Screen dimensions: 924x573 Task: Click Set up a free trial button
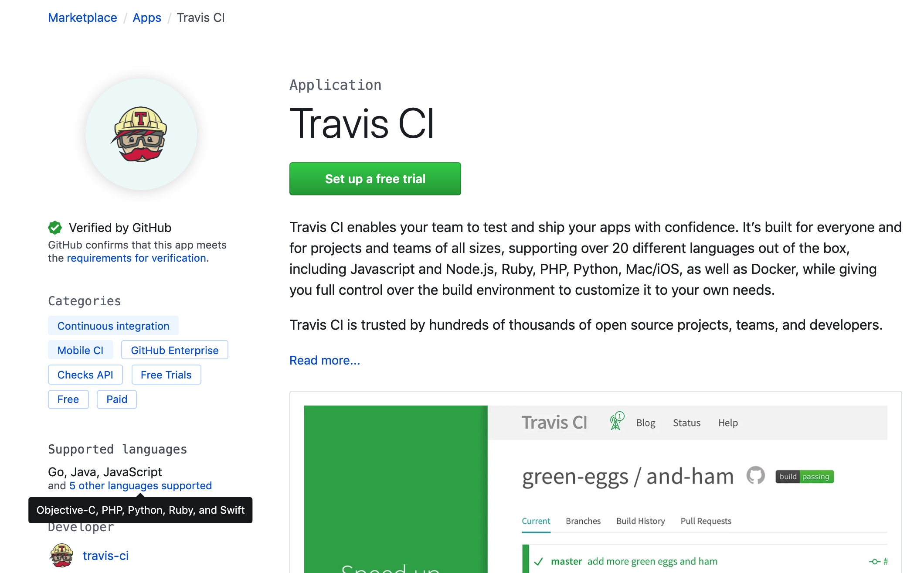[375, 178]
